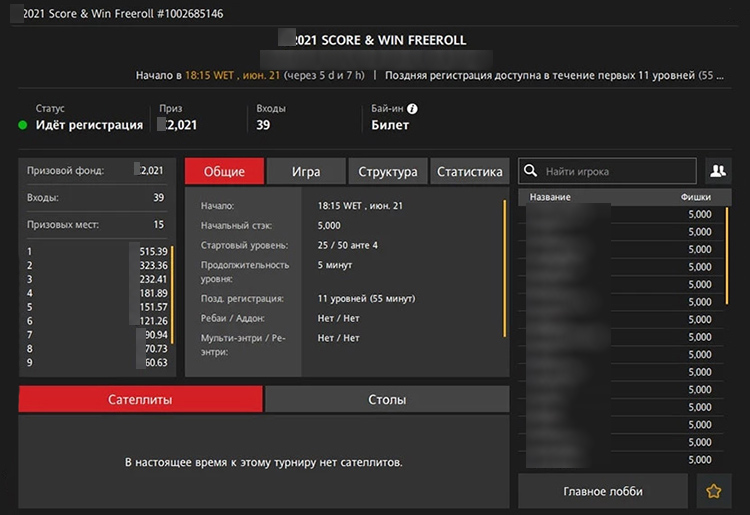Click the player list scrollbar
The height and width of the screenshot is (515, 750).
(x=727, y=256)
